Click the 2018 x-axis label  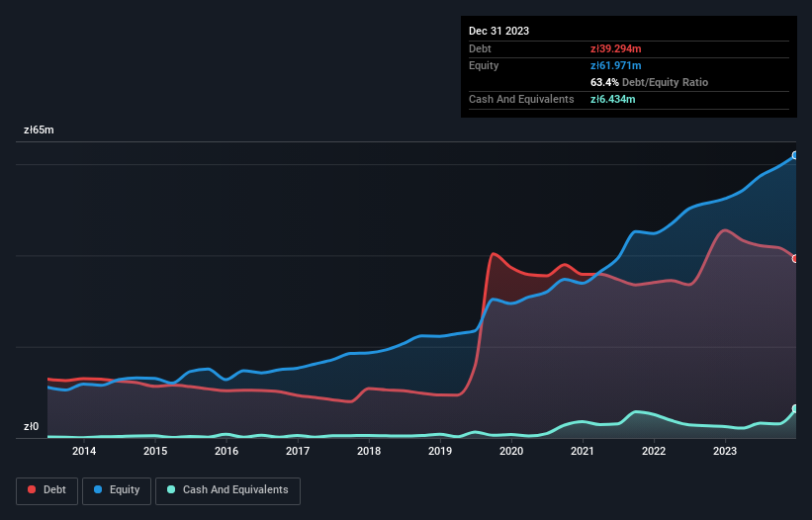pos(369,451)
